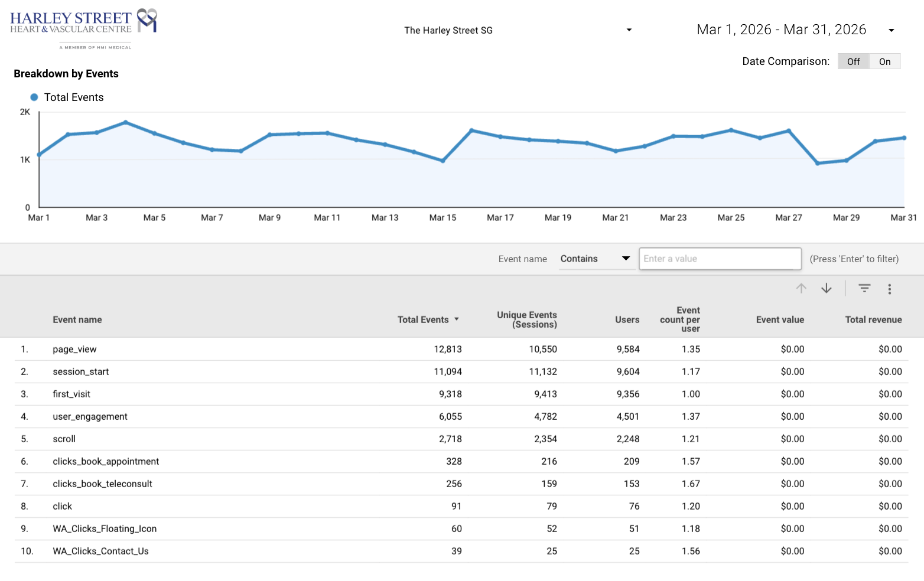Expand the Mar 2026 date range picker

(795, 30)
